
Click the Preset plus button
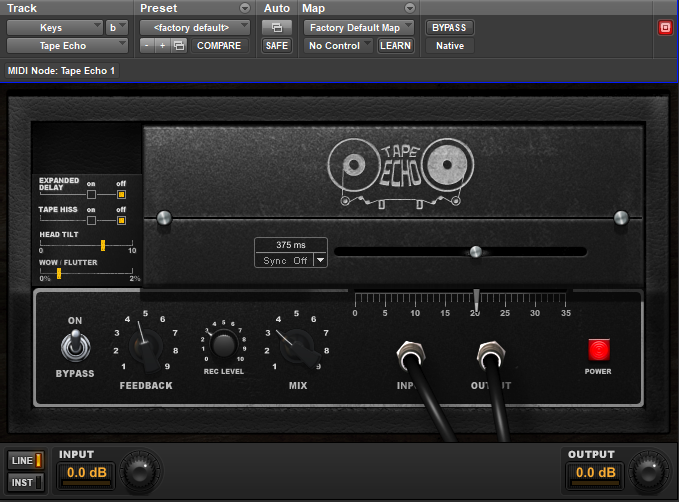(163, 46)
